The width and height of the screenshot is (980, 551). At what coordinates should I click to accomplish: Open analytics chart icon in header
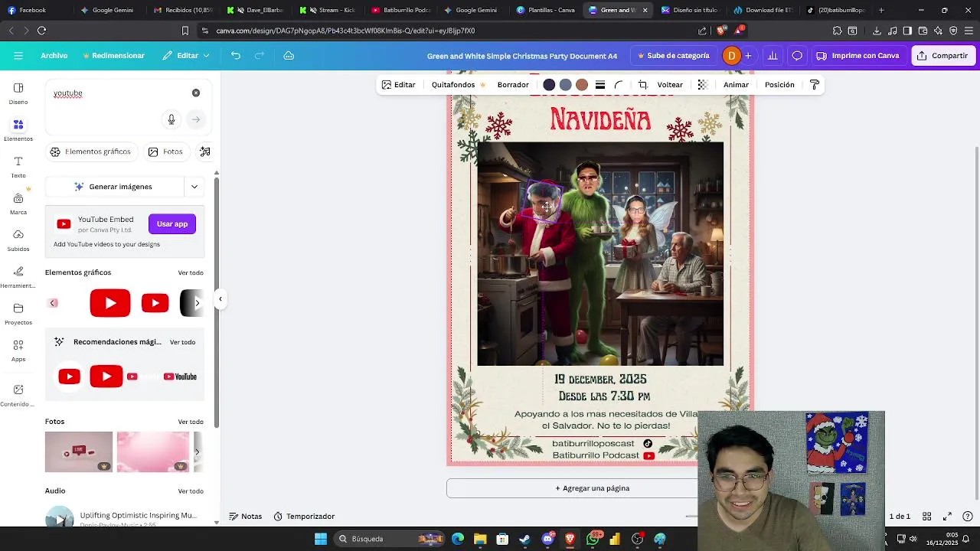click(773, 56)
